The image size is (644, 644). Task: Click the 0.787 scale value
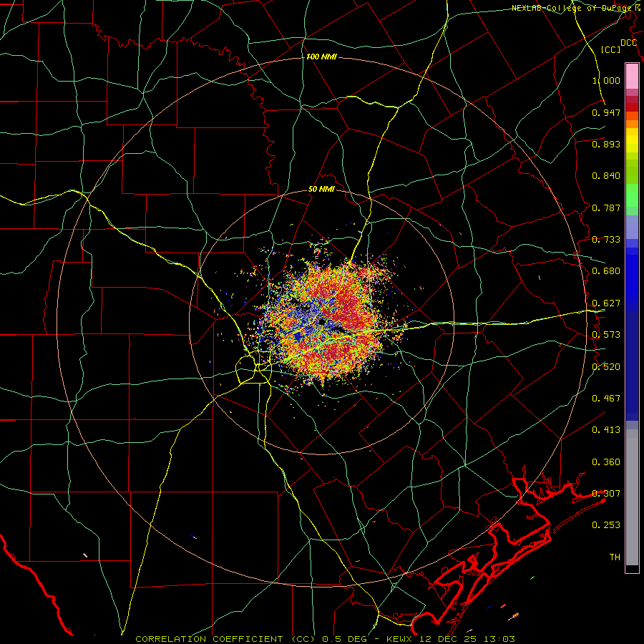tap(606, 208)
